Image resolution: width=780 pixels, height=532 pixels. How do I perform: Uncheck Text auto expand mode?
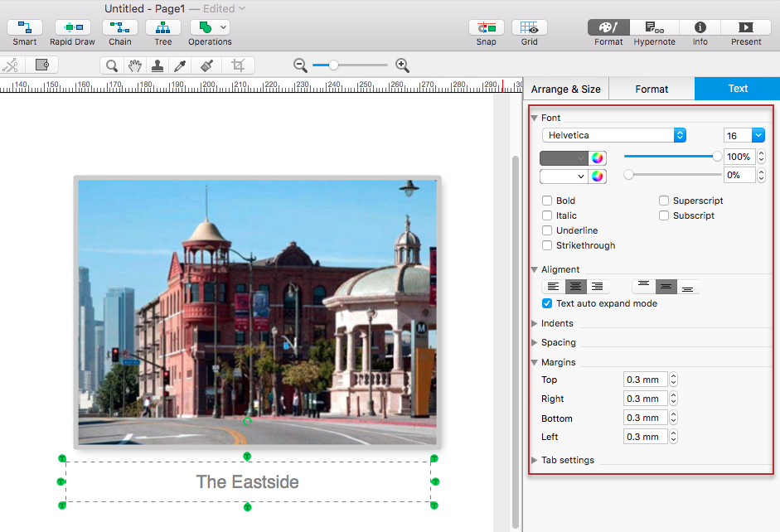coord(547,303)
